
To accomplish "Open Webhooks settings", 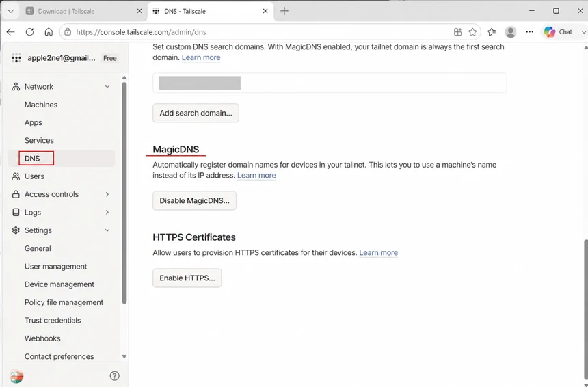I will point(42,338).
